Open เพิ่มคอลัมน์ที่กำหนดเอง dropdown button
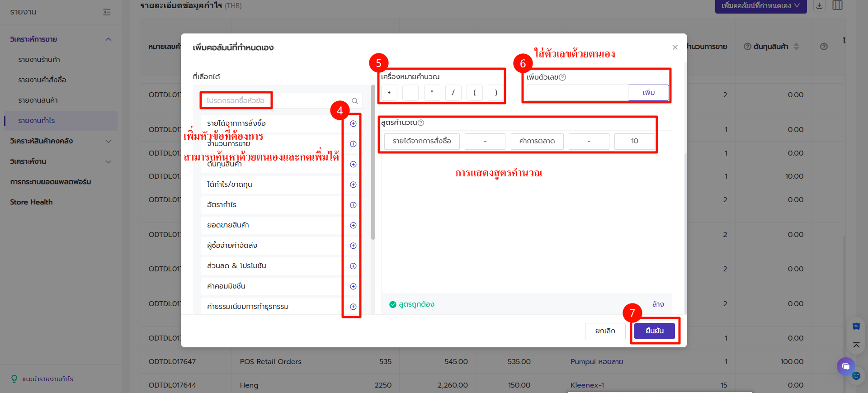 [x=760, y=6]
